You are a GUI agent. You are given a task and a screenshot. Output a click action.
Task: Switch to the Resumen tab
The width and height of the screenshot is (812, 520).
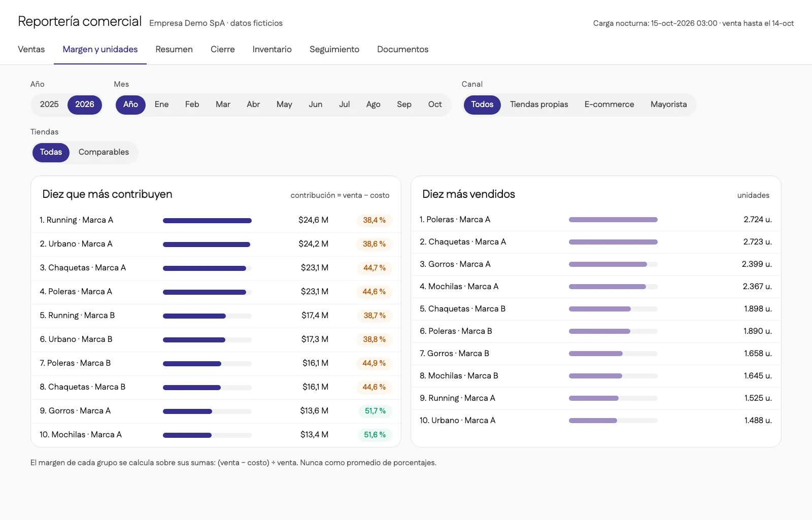(174, 49)
